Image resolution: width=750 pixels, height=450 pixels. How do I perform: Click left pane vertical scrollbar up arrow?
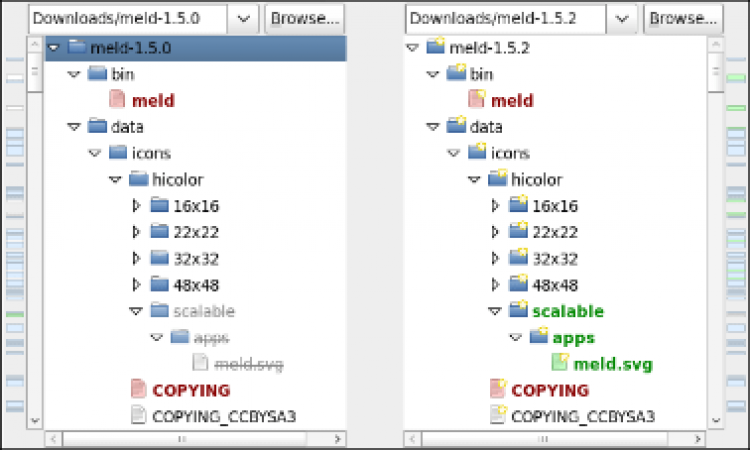tap(34, 44)
